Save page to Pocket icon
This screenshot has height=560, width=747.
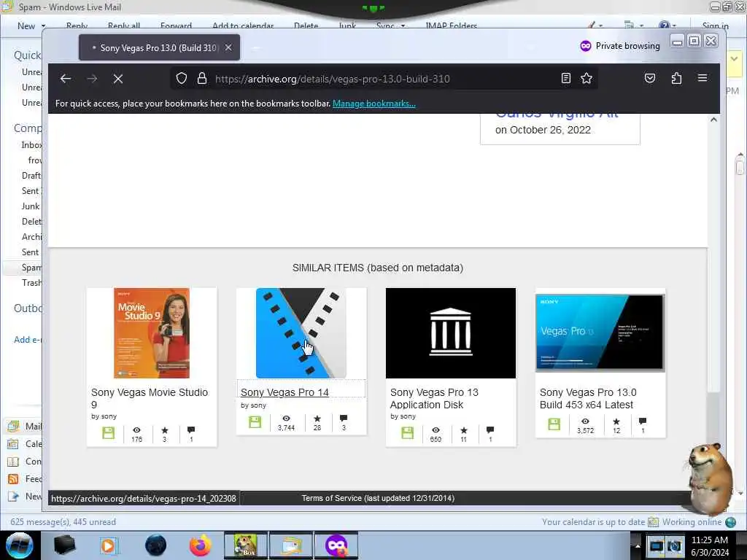pos(650,79)
